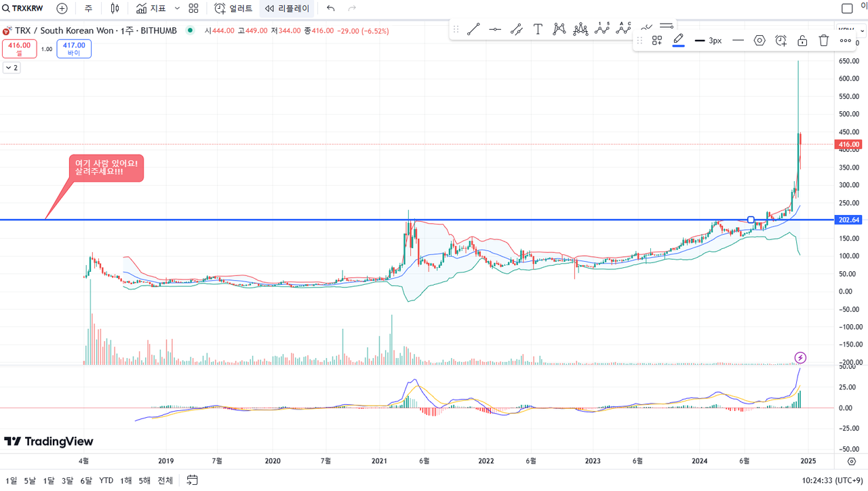Open more options for the selected line
Viewport: 868px width, 491px height.
pos(846,41)
